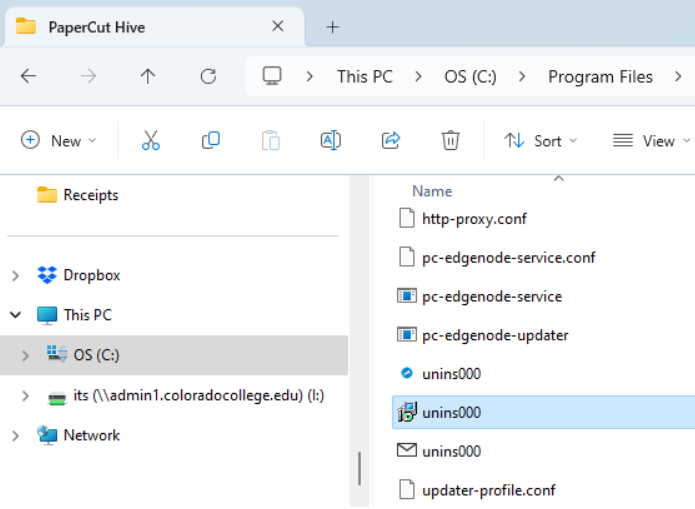Open the View dropdown menu
This screenshot has height=509, width=695.
pyautogui.click(x=651, y=141)
